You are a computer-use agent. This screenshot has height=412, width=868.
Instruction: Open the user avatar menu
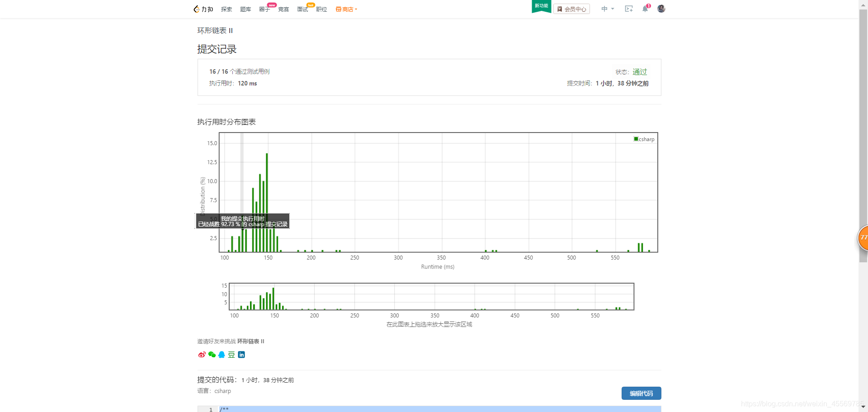pos(661,9)
